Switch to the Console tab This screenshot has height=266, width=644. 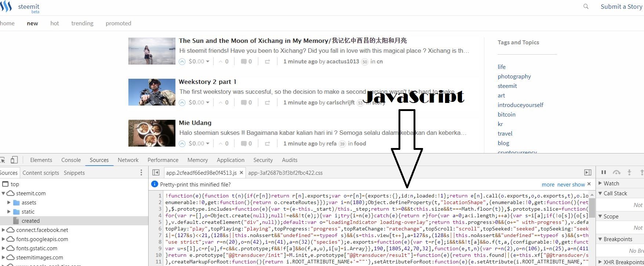[71, 160]
